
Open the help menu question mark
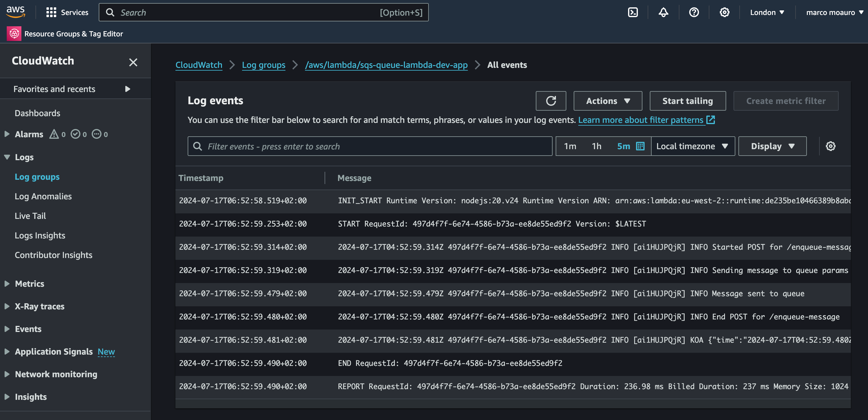point(694,12)
